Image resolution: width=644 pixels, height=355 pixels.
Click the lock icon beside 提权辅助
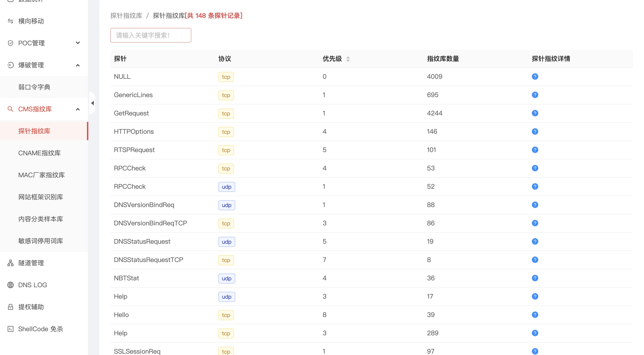(x=11, y=307)
